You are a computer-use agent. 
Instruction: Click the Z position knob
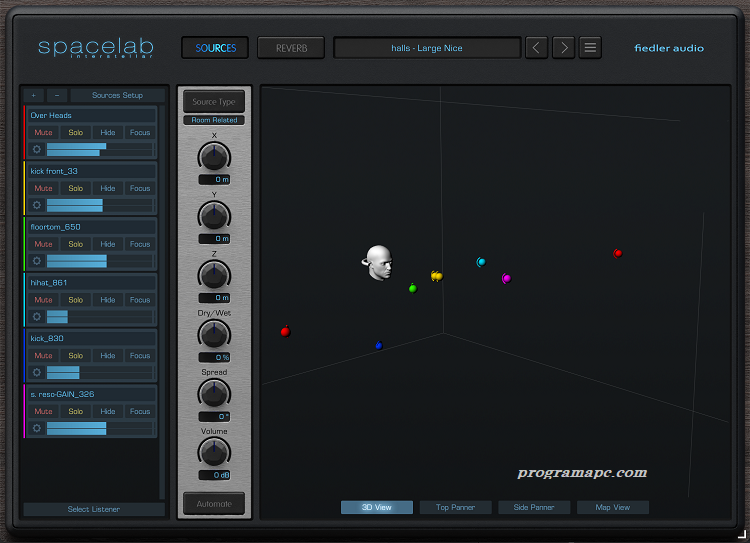pyautogui.click(x=214, y=275)
